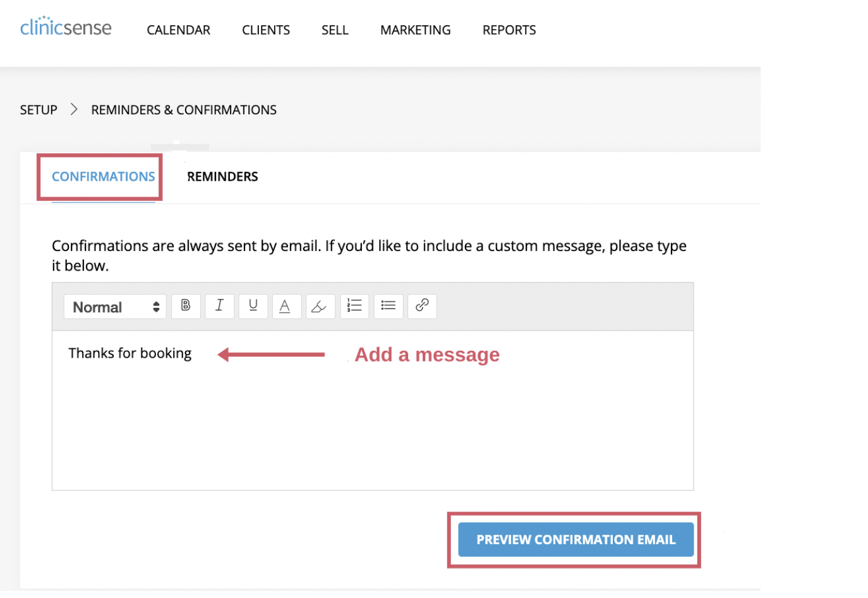Open the Calendar menu
868x598 pixels.
(x=179, y=30)
